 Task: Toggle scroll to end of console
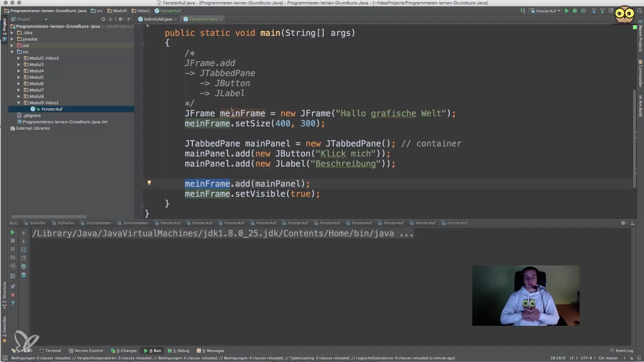[x=23, y=258]
